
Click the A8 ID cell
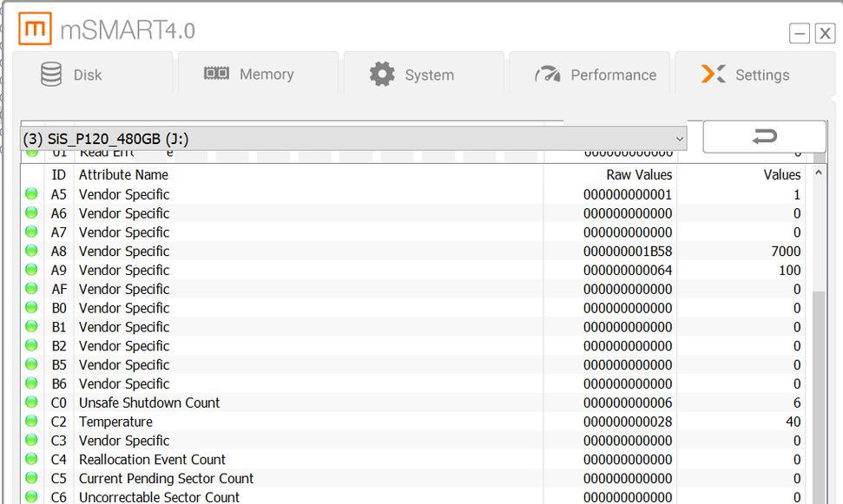58,252
